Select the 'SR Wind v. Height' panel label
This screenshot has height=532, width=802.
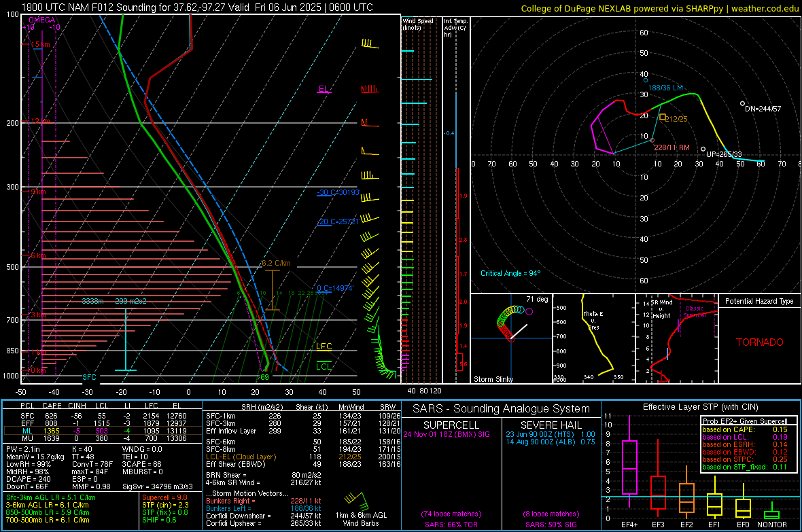pos(661,309)
